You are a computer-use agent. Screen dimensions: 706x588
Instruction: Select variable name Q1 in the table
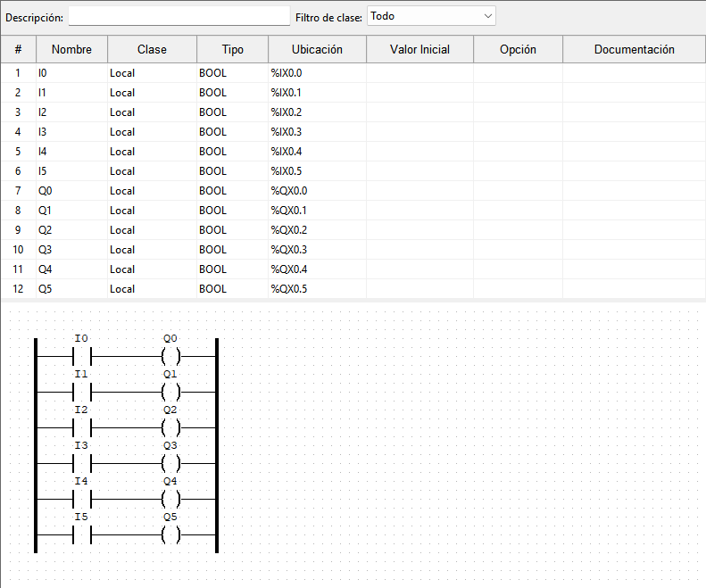tap(71, 211)
